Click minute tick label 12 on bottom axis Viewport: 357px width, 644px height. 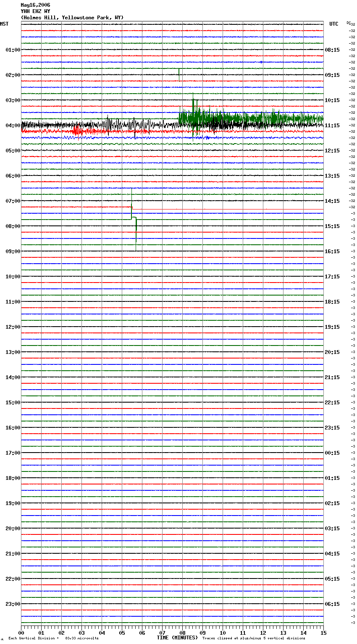[x=263, y=633]
